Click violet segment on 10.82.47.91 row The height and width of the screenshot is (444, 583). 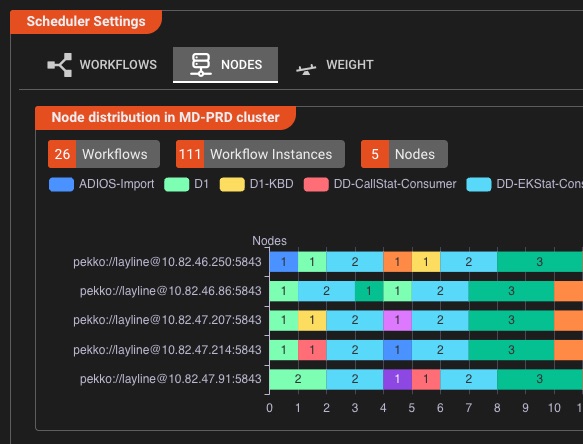coord(397,379)
